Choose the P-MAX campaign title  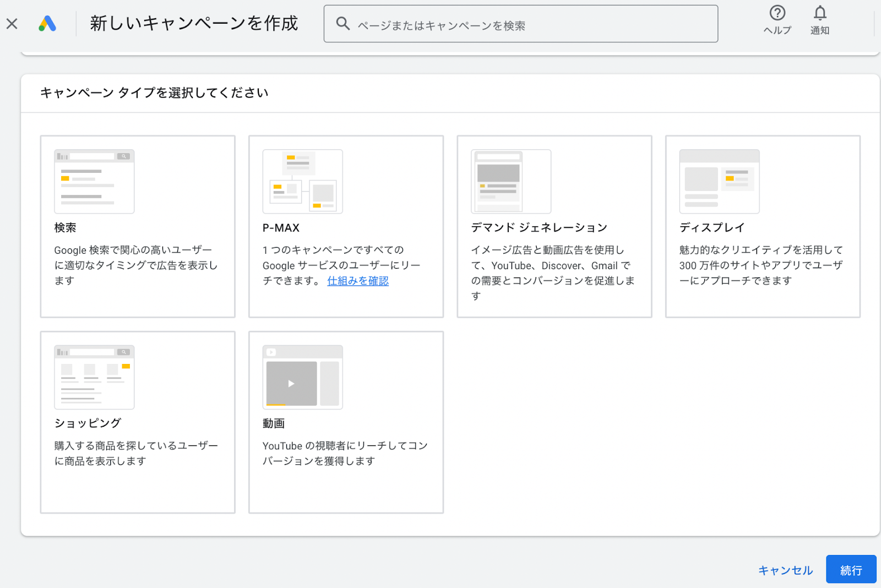click(x=281, y=227)
